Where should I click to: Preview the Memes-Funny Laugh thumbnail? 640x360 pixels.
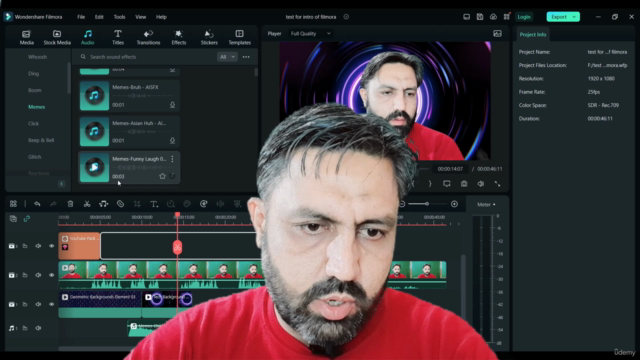coord(94,167)
